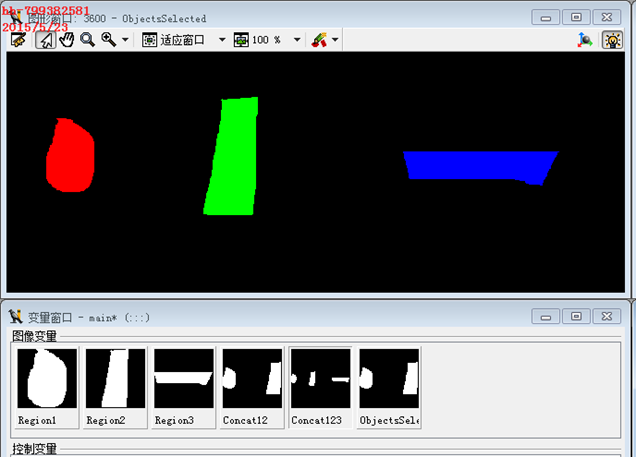Close the graphics window
This screenshot has width=636, height=457.
point(607,17)
